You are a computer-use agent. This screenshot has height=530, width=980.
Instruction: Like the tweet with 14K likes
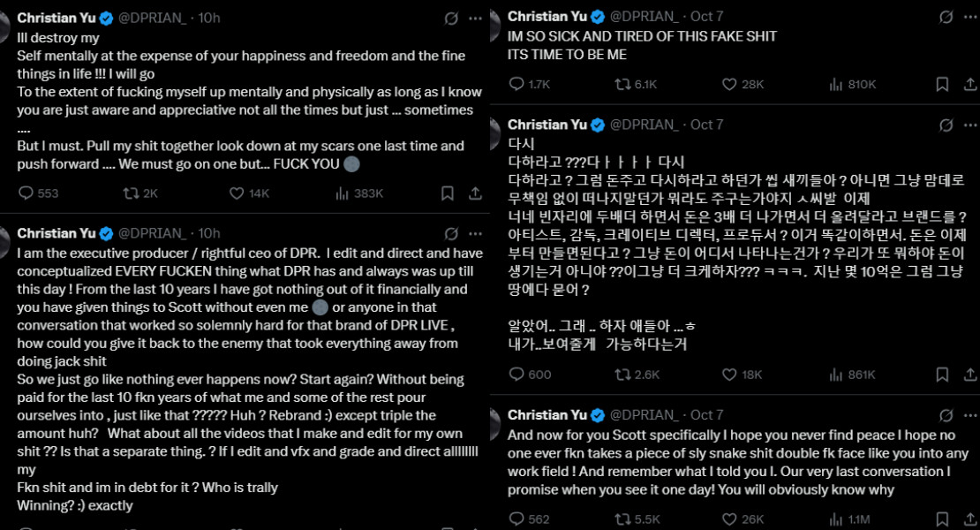coord(237,193)
